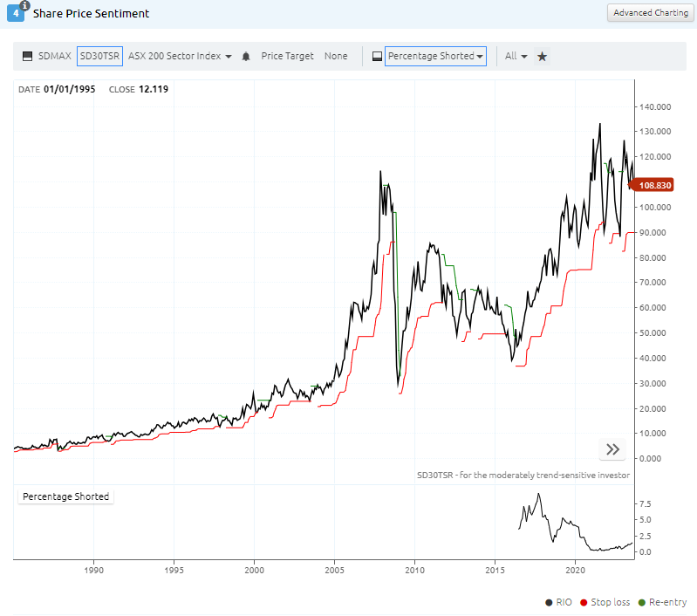Click the star favorite icon
The height and width of the screenshot is (616, 697).
(542, 56)
